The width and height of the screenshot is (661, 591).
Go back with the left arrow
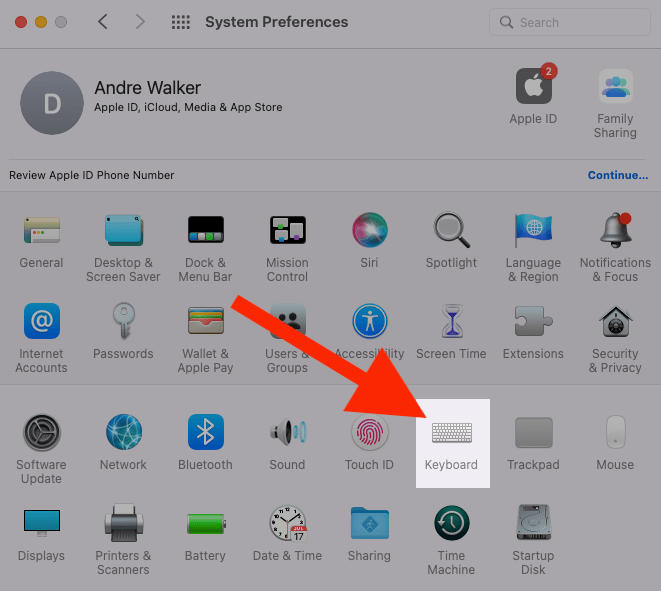tap(103, 21)
